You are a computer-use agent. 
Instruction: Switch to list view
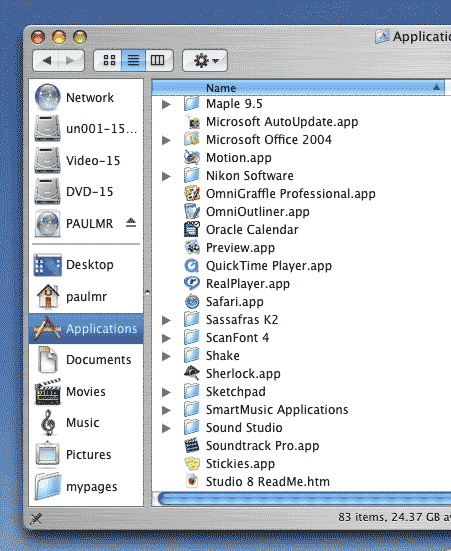point(133,60)
